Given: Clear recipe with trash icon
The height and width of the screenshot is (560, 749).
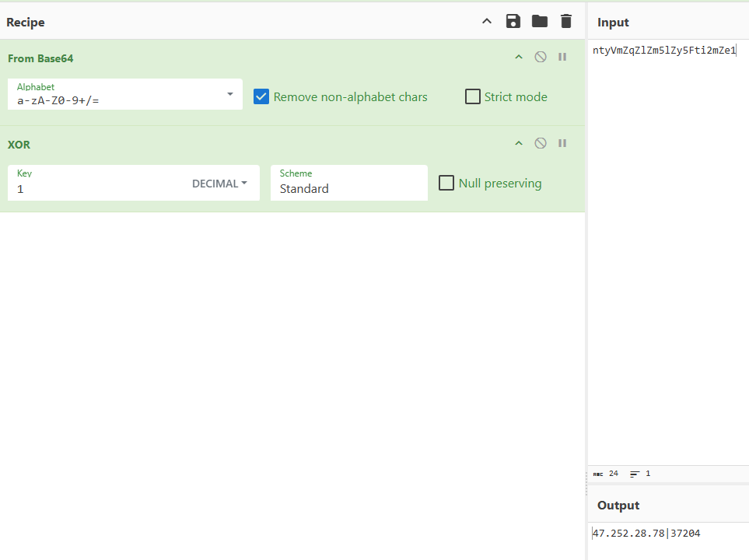Looking at the screenshot, I should pos(566,21).
